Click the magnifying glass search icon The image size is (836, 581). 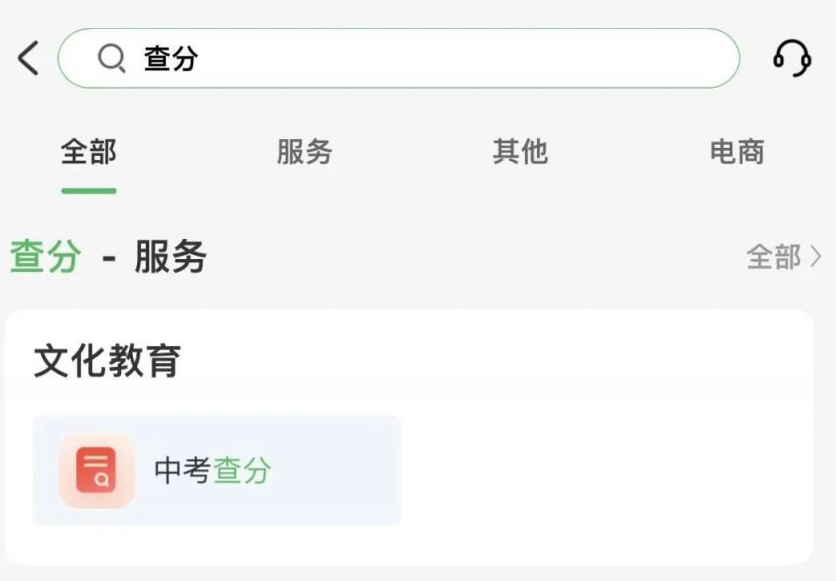coord(112,58)
